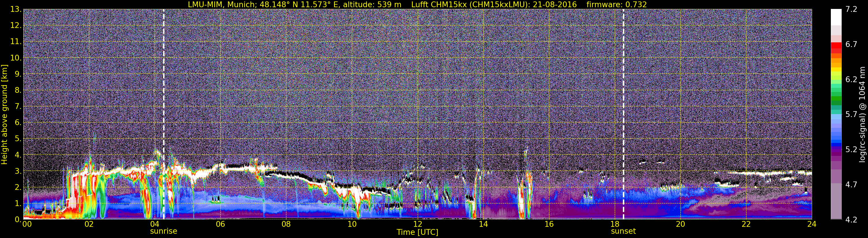Click the '22' tick on the time axis
This screenshot has width=868, height=238.
coord(746,224)
